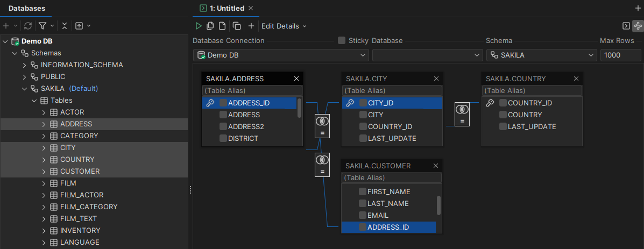Check FIRST_NAME column in SAKILA.CUSTOMER
644x249 pixels.
[x=363, y=191]
